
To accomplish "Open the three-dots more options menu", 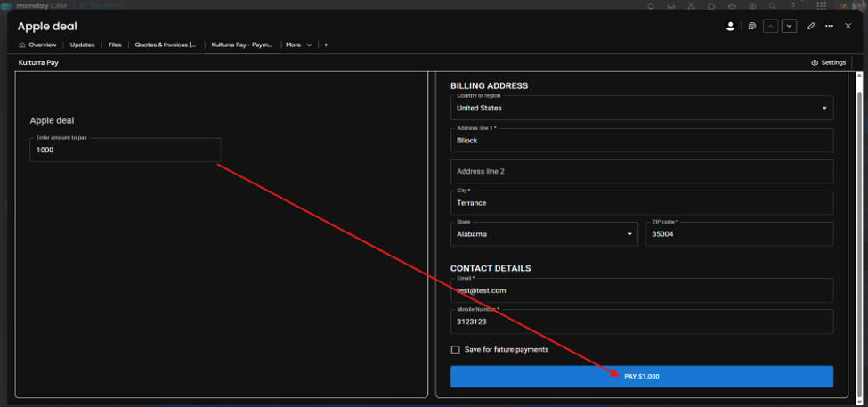I will pyautogui.click(x=829, y=26).
